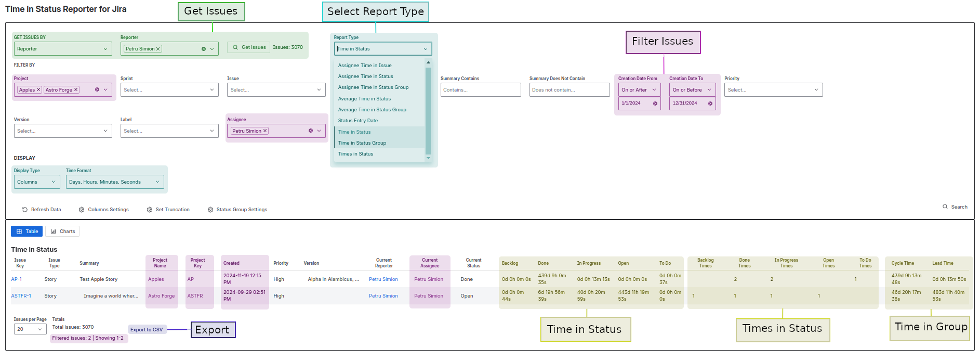Clear the 12/31/2024 creation date
The image size is (980, 361).
pyautogui.click(x=710, y=104)
